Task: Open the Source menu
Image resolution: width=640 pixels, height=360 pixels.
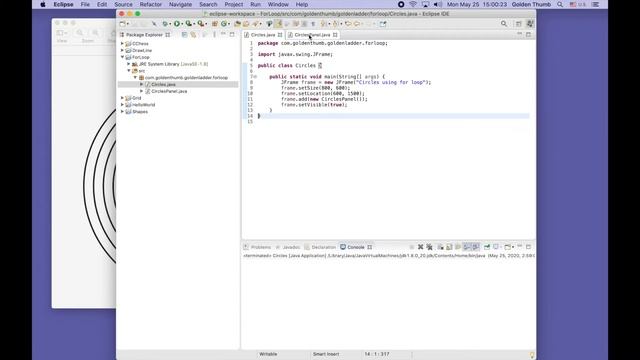Action: point(123,4)
